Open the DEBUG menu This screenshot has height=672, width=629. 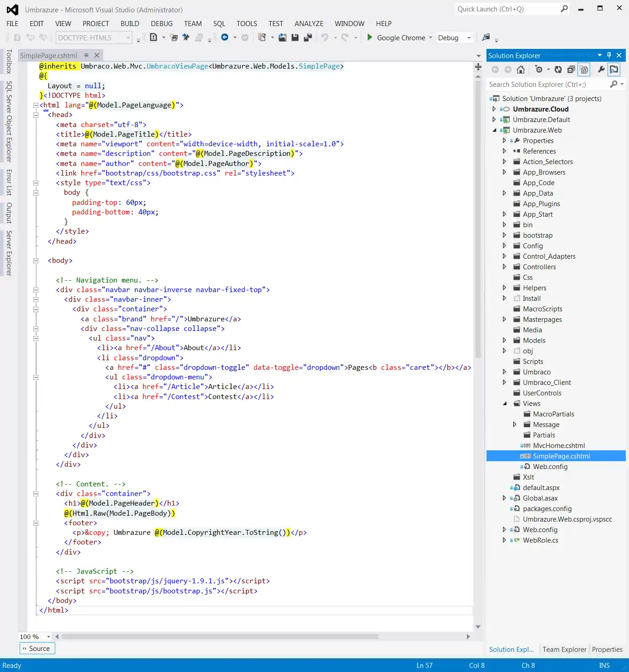[162, 23]
